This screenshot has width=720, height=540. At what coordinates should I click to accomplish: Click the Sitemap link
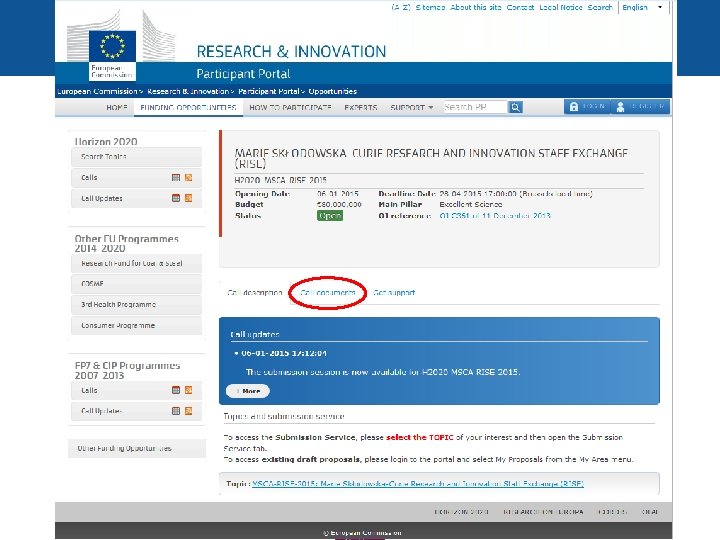(430, 7)
